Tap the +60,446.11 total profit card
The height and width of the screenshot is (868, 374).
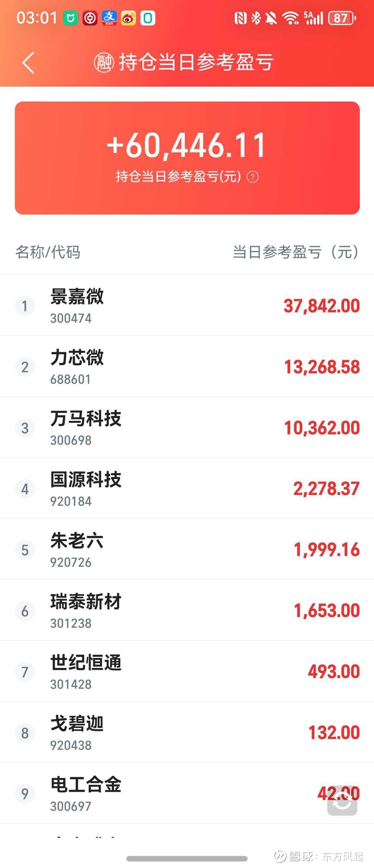pyautogui.click(x=187, y=158)
